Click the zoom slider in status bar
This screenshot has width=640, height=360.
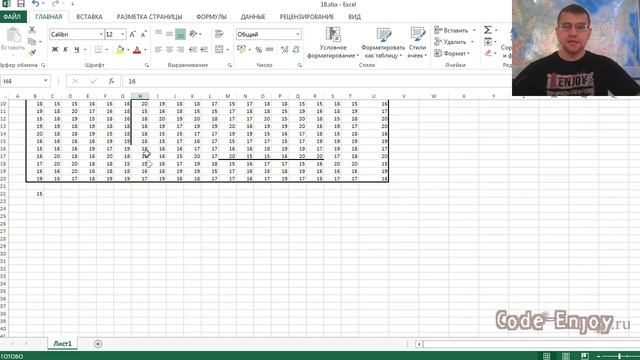pyautogui.click(x=619, y=356)
